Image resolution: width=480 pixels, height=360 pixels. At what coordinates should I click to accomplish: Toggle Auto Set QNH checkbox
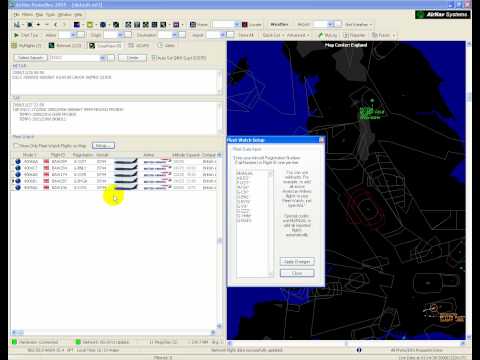[x=154, y=58]
